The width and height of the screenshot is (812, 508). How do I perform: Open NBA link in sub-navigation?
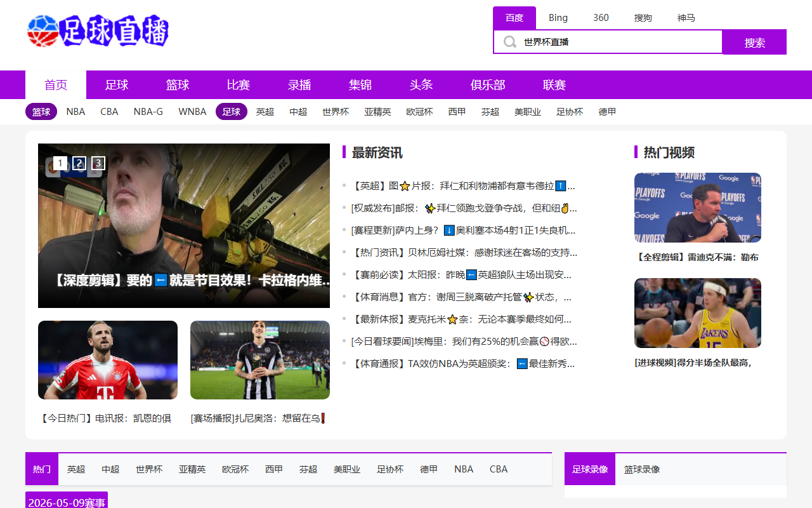[x=75, y=112]
